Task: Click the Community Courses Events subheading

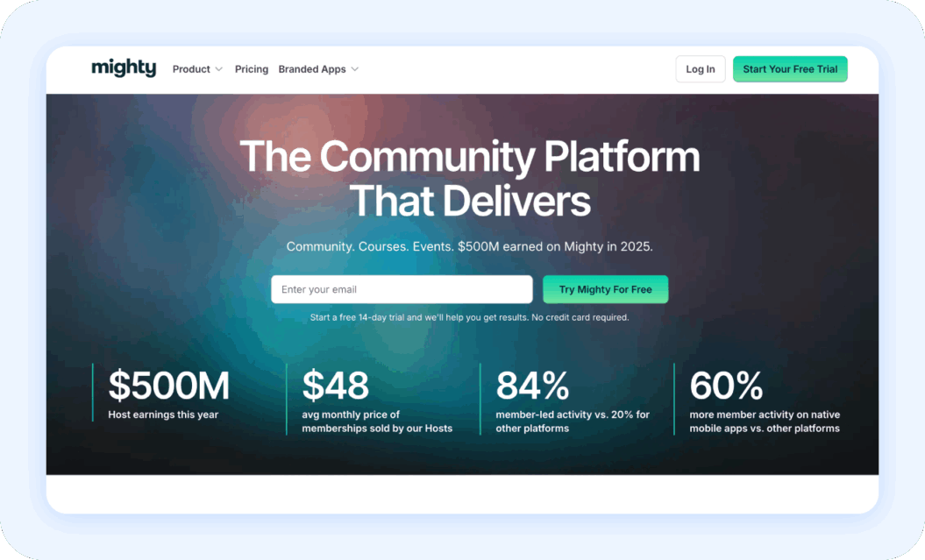Action: (x=470, y=246)
